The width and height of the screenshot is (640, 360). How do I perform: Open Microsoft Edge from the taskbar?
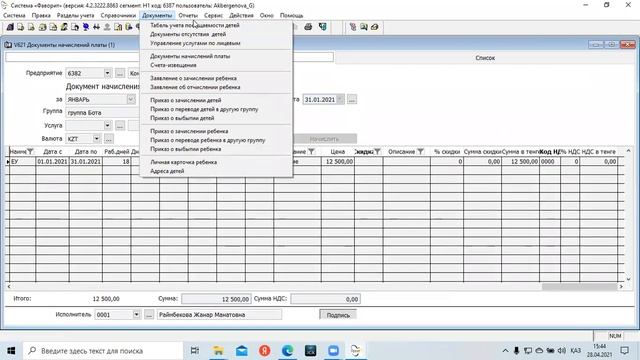[287, 351]
